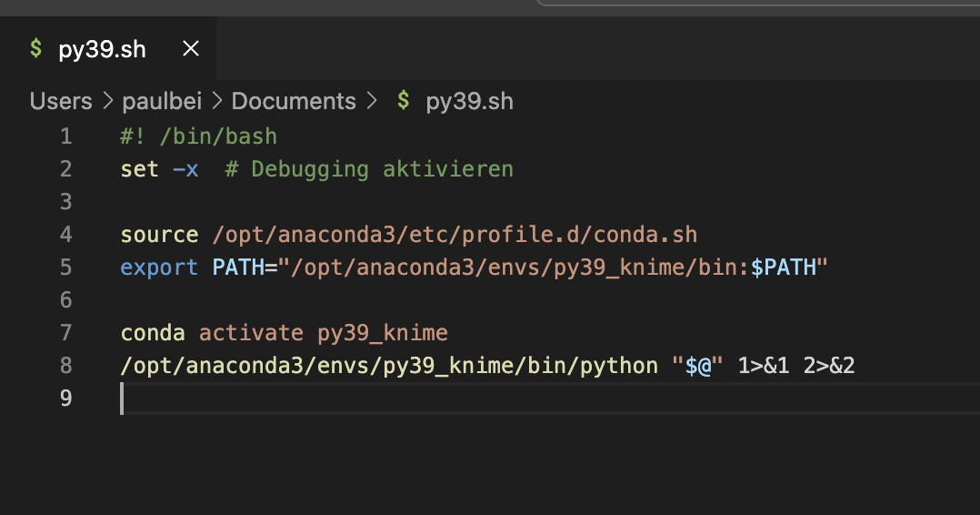Click the chevron between Users and paulbei
Screen dimensions: 980x515
pyautogui.click(x=107, y=101)
